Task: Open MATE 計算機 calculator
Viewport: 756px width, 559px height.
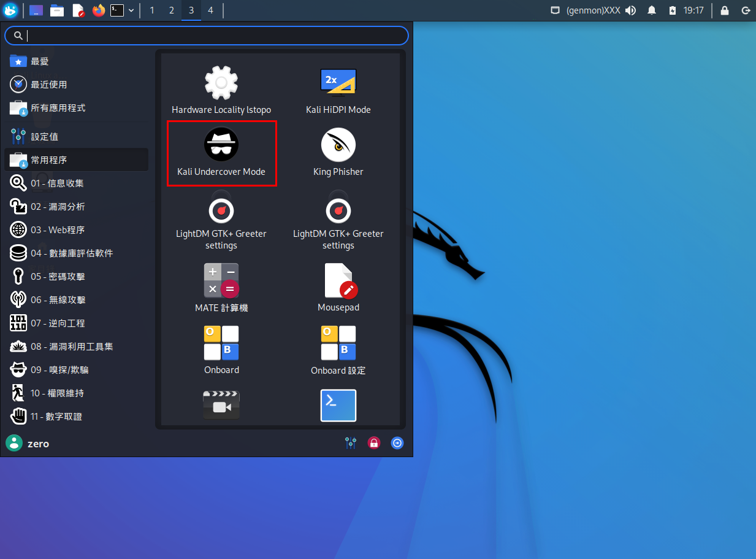Action: tap(221, 288)
